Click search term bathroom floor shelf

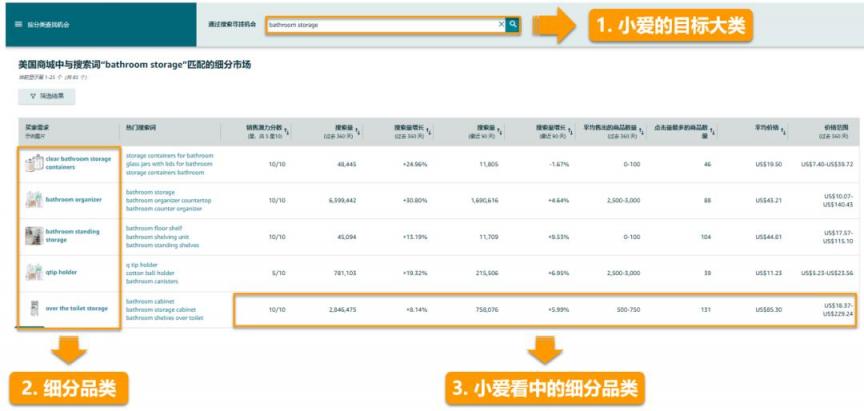point(154,228)
